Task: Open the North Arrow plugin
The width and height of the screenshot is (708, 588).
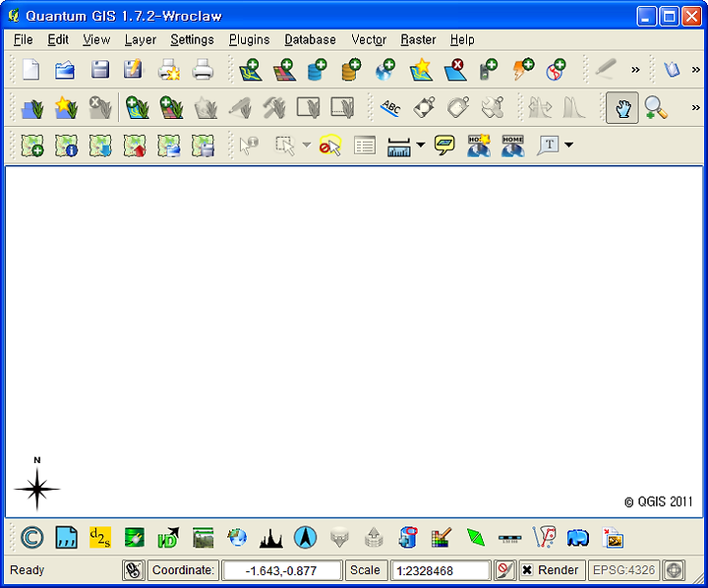Action: [x=305, y=538]
